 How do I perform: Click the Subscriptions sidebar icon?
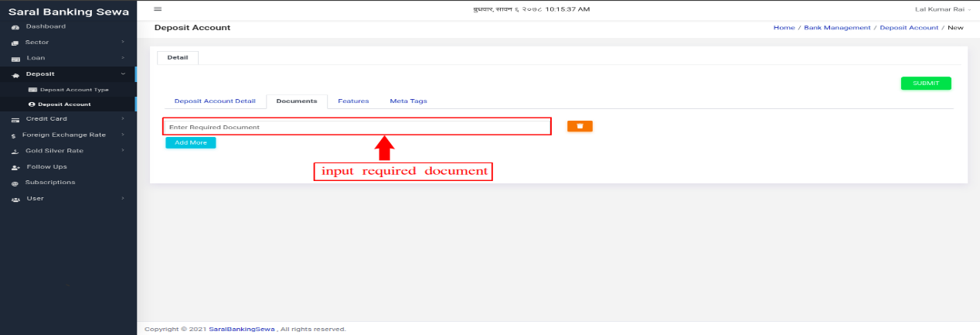click(15, 183)
